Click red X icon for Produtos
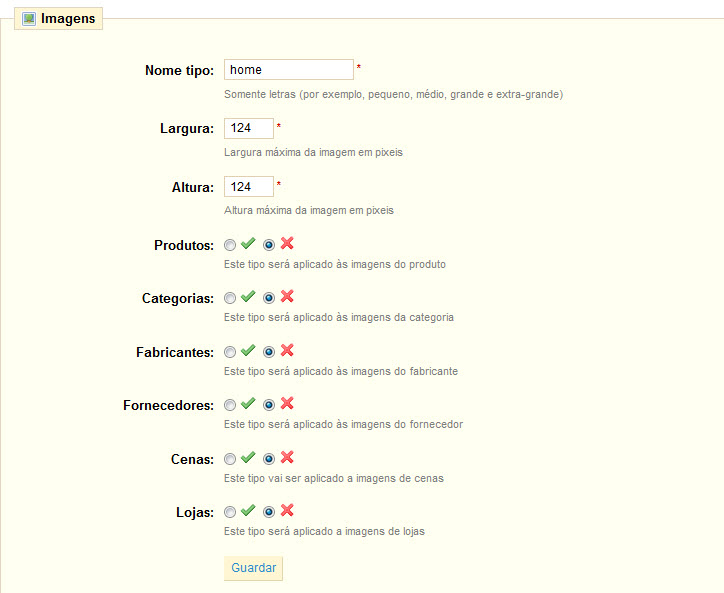The image size is (724, 593). tap(287, 243)
